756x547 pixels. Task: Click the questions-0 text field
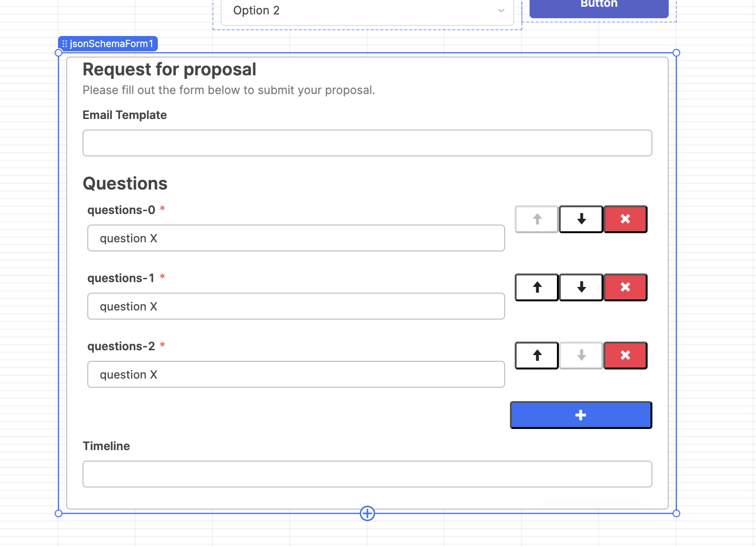(x=296, y=238)
